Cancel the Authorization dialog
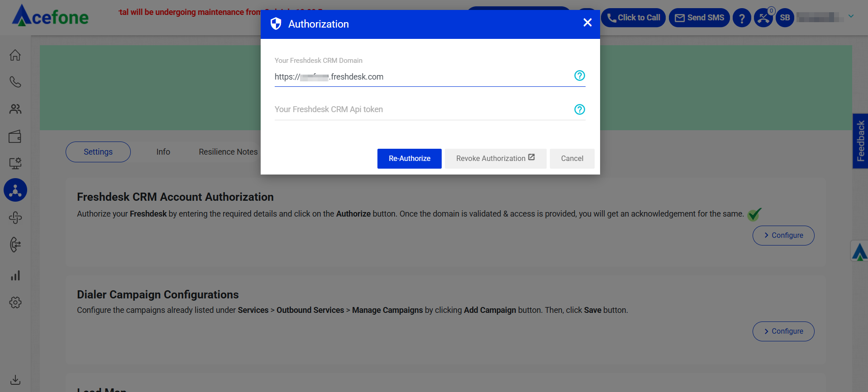The image size is (868, 392). coord(572,159)
